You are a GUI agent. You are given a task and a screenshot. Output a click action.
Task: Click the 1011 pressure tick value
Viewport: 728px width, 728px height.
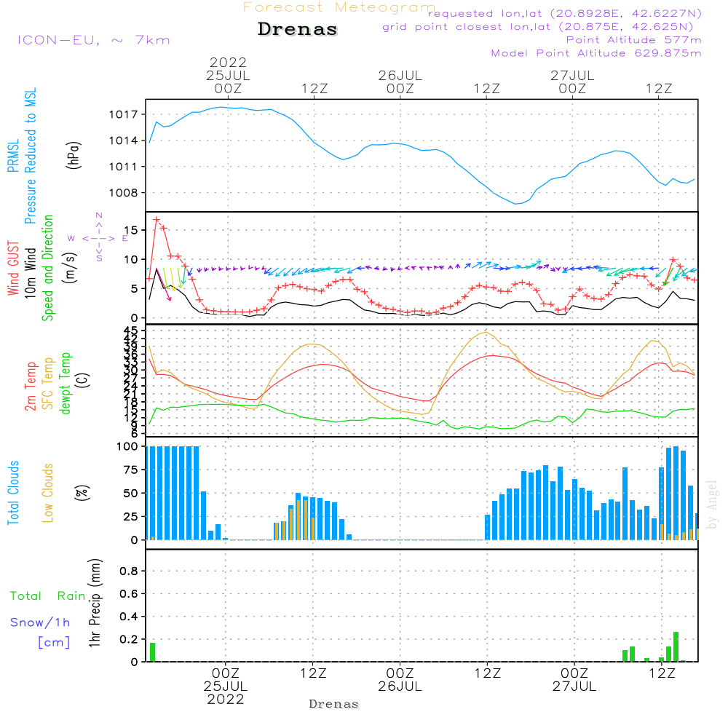124,166
